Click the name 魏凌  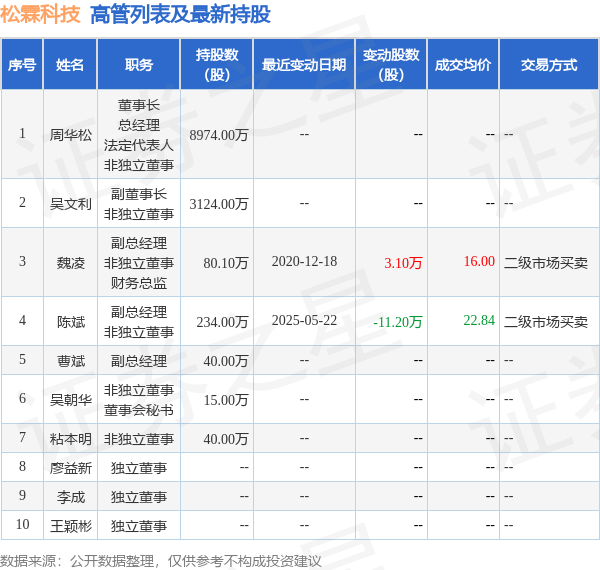coord(71,263)
